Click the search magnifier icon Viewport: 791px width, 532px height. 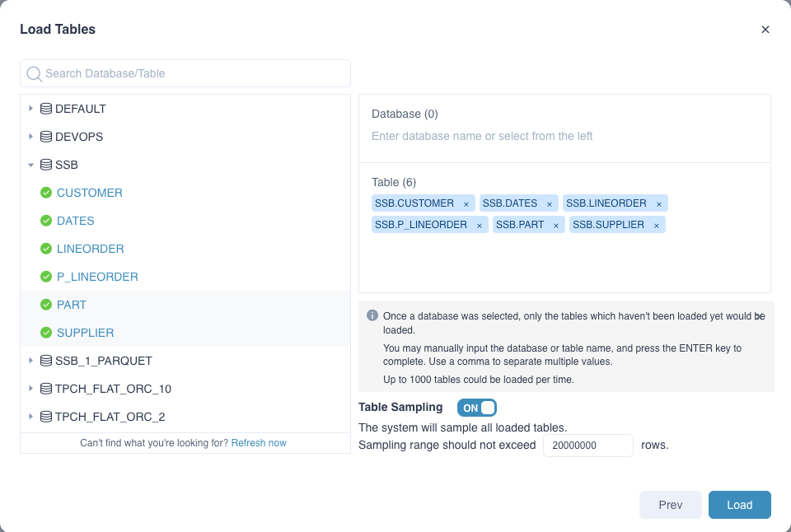[x=35, y=73]
